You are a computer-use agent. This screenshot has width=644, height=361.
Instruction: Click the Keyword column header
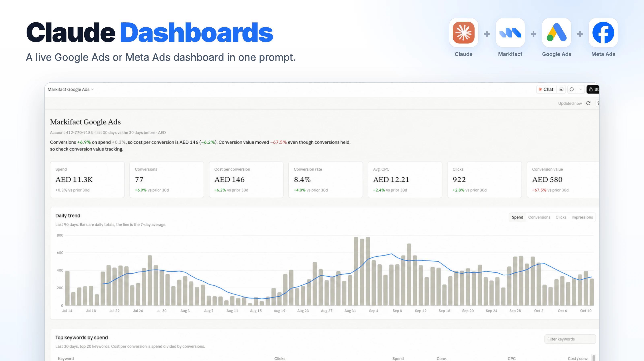(66, 358)
